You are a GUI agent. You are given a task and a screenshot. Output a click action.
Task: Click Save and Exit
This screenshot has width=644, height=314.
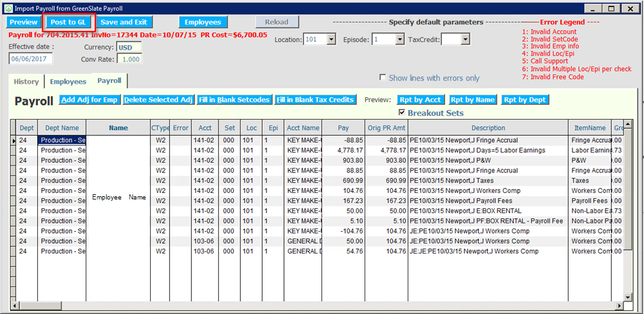[x=124, y=22]
